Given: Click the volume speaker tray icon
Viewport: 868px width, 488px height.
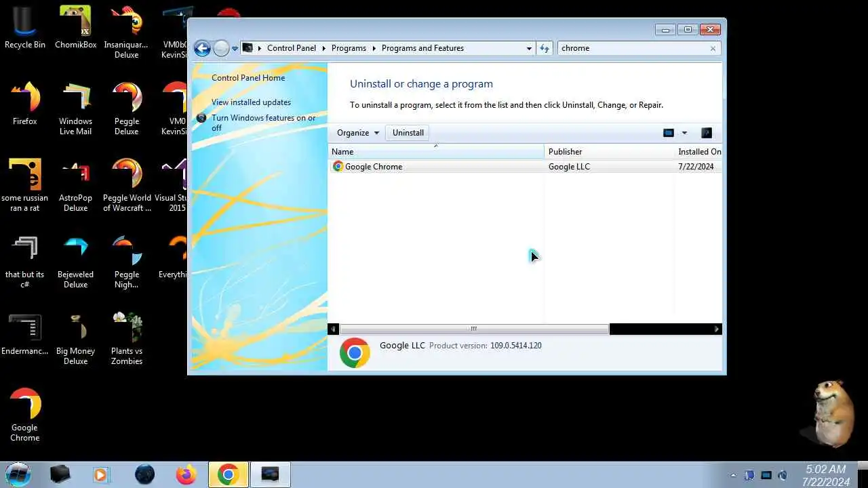Looking at the screenshot, I should click(783, 475).
